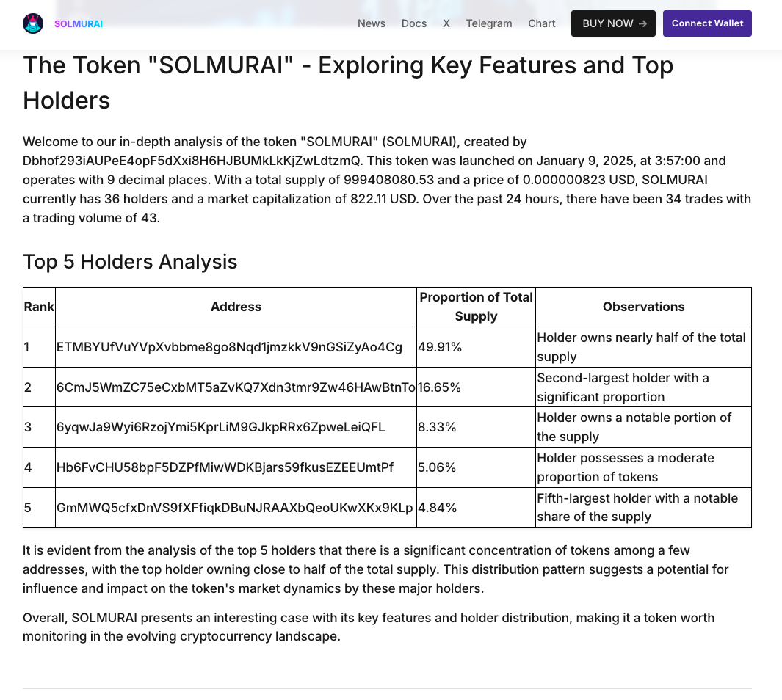Click the Connect Wallet button

click(x=706, y=23)
